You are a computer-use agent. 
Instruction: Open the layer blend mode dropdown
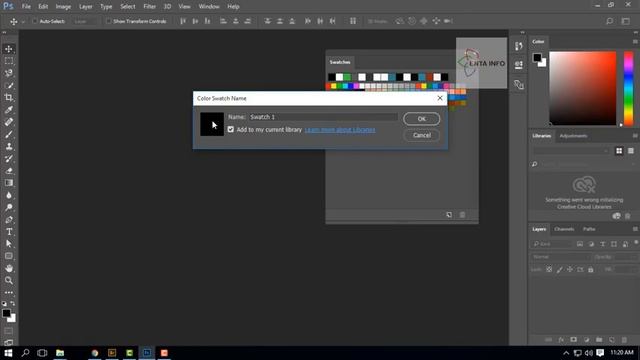coord(560,257)
